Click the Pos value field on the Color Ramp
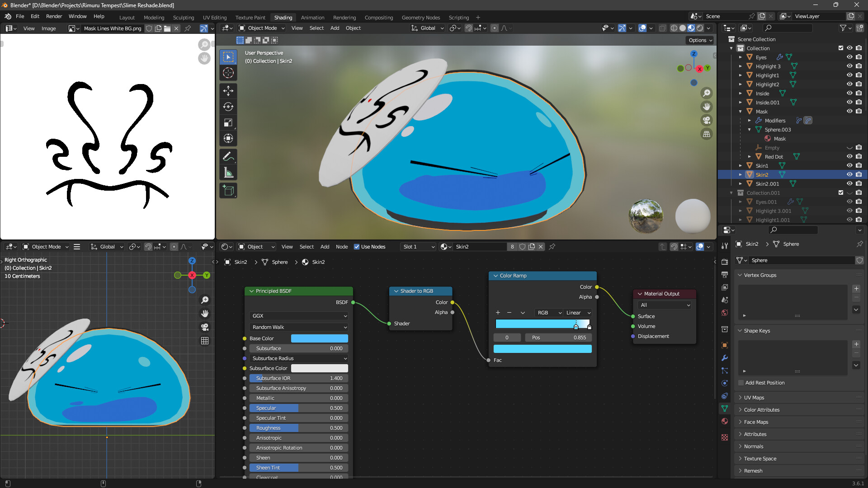Viewport: 868px width, 488px height. coord(558,338)
